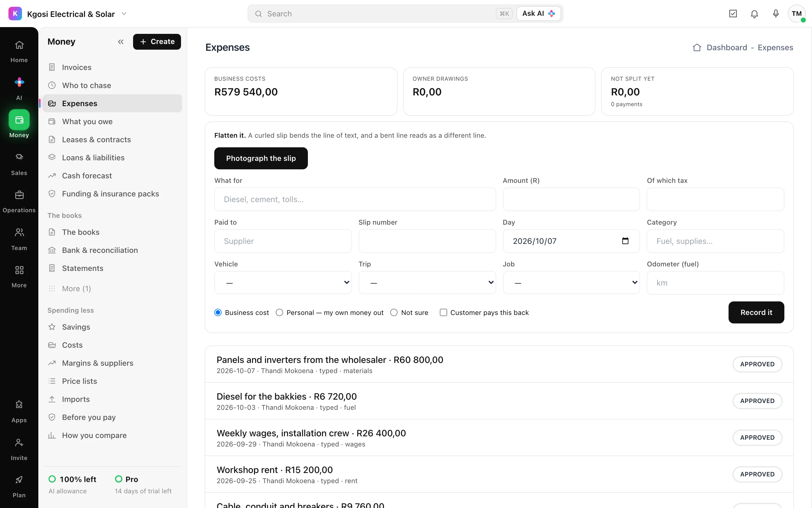Click the Paid to Supplier field
Viewport: 812px width, 508px height.
coord(283,241)
